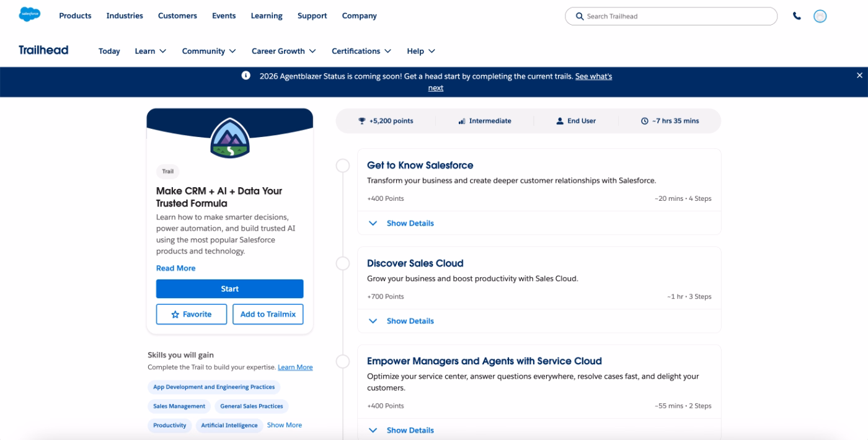
Task: Toggle the Get to Know Salesforce progress circle
Action: click(x=342, y=165)
